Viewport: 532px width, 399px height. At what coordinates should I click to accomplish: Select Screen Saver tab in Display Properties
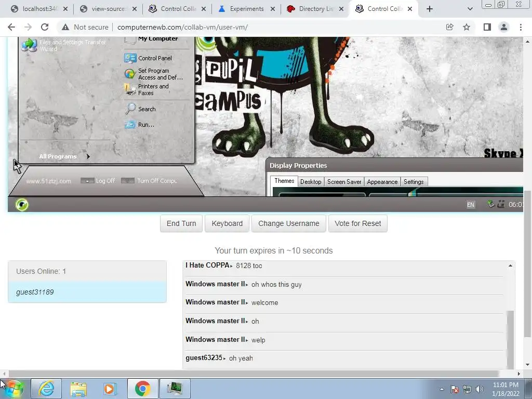click(344, 182)
